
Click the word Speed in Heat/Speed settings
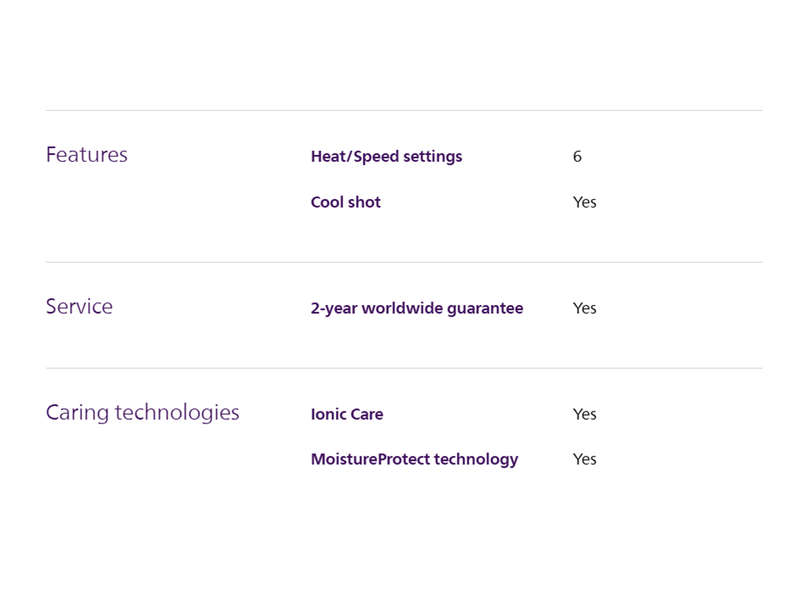coord(376,157)
